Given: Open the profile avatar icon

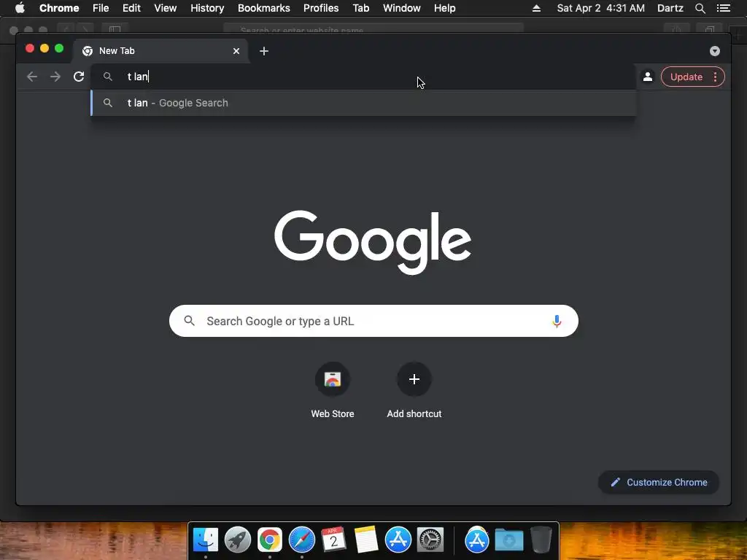Looking at the screenshot, I should [x=648, y=77].
